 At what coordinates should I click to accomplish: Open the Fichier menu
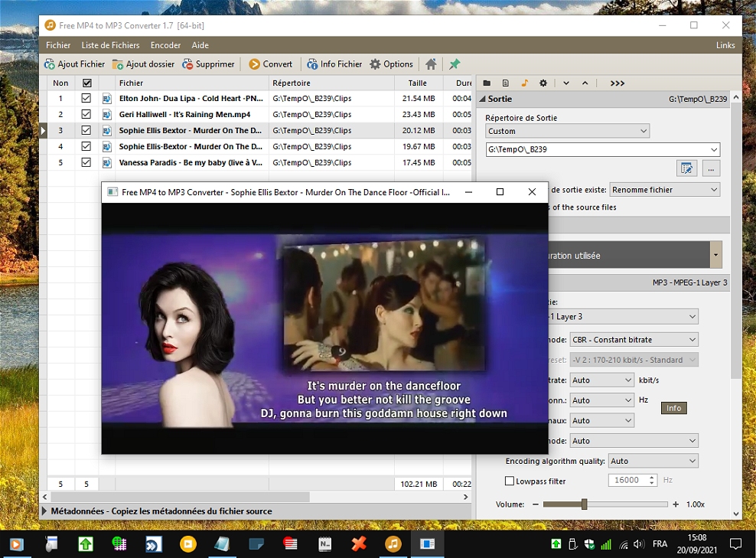tap(58, 45)
